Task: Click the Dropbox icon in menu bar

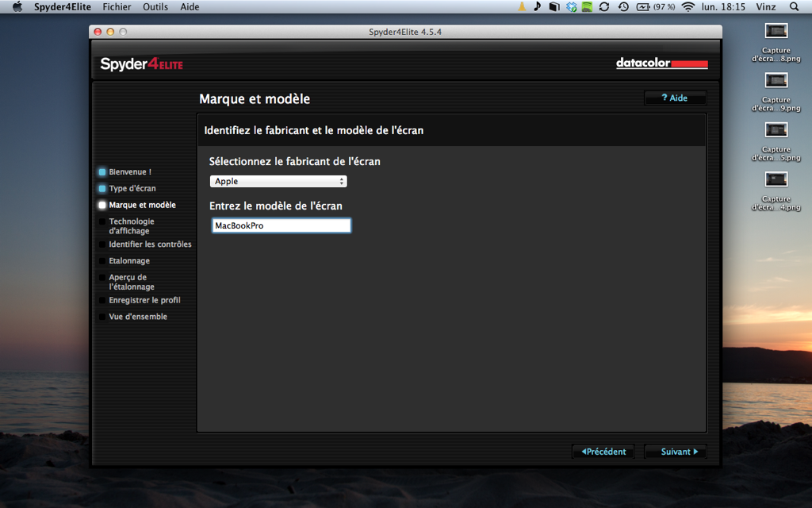Action: 571,7
